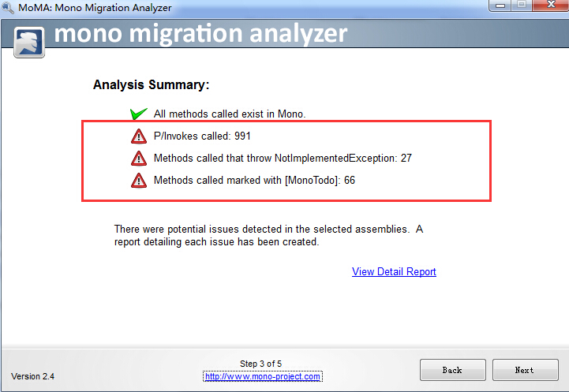Click warning icon beside MonoTodo line
This screenshot has width=569, height=392.
click(139, 181)
